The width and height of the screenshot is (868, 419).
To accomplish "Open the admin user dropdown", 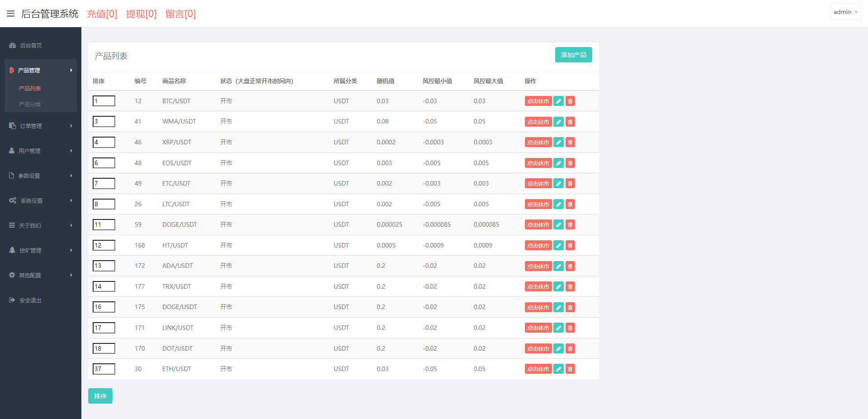I will pyautogui.click(x=845, y=12).
